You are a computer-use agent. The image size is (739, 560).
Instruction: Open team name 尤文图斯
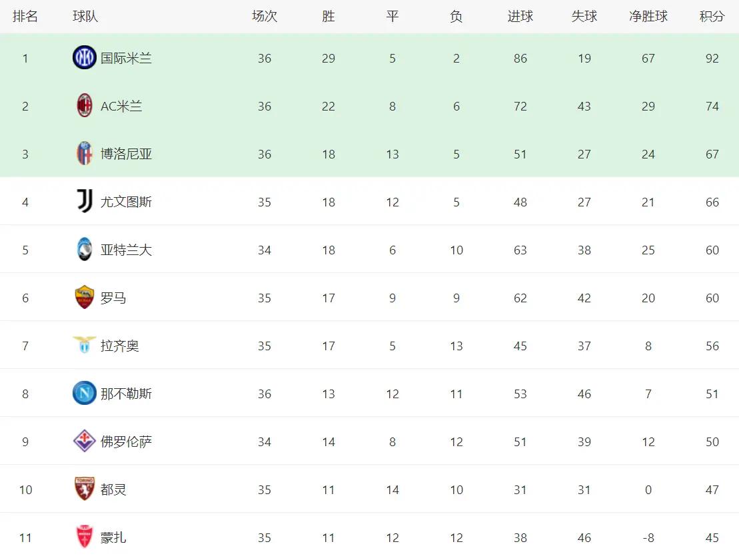click(126, 202)
